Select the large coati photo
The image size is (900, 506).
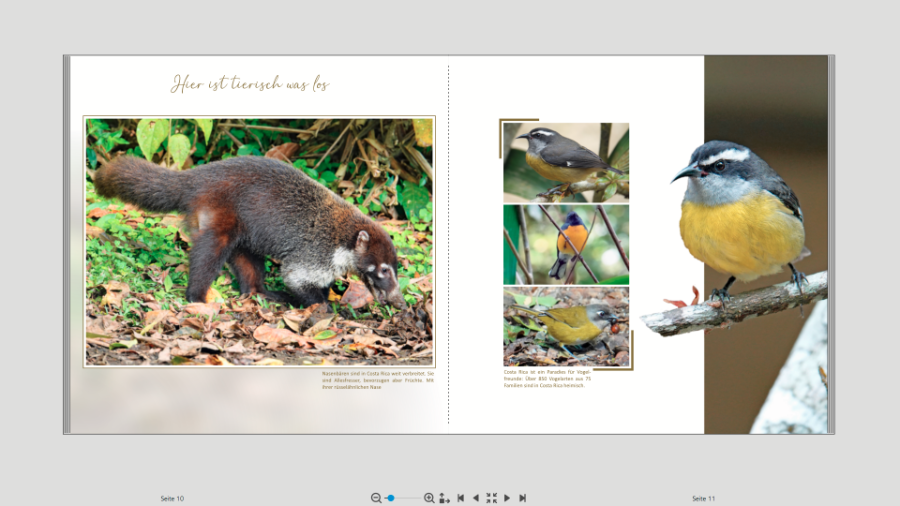coord(259,241)
